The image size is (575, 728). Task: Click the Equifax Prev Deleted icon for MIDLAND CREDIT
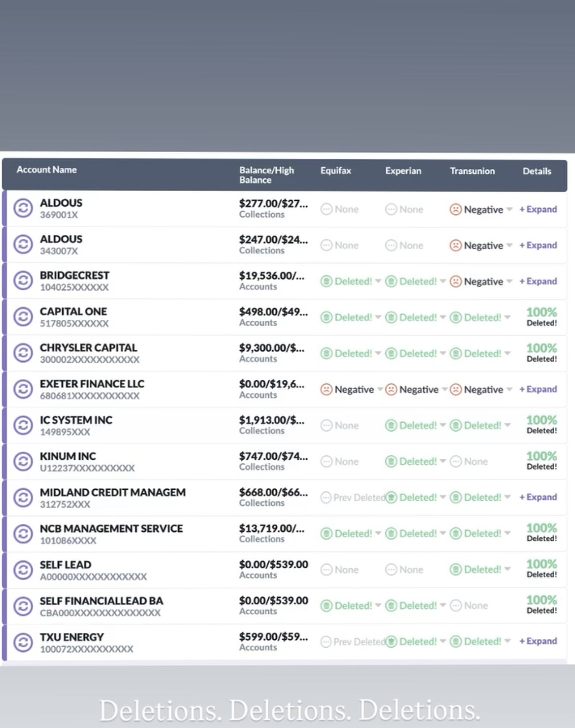(326, 498)
